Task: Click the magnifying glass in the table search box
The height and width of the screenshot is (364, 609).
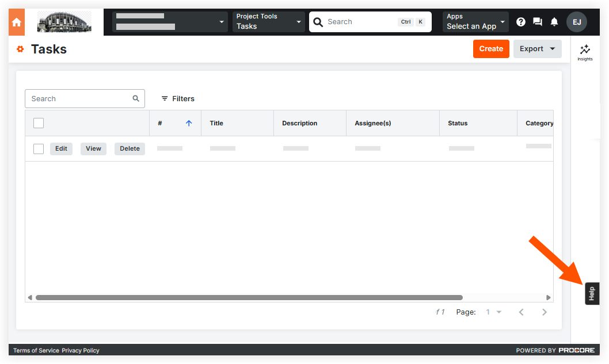Action: click(x=135, y=98)
